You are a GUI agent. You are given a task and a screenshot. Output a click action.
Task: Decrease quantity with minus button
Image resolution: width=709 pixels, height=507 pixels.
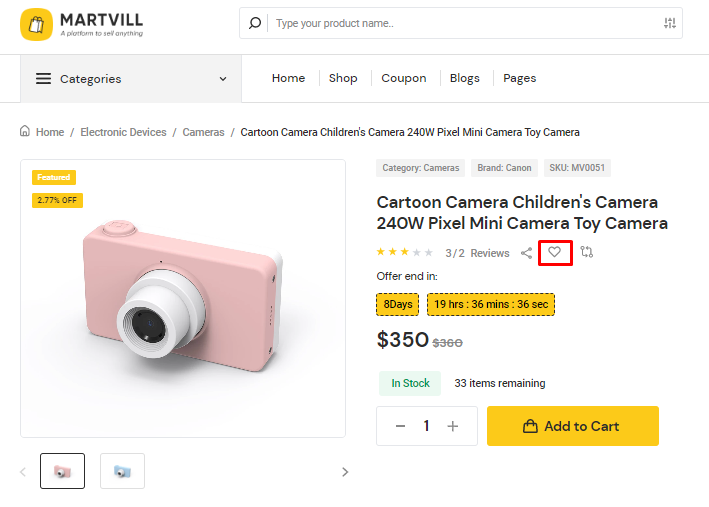[x=400, y=426]
